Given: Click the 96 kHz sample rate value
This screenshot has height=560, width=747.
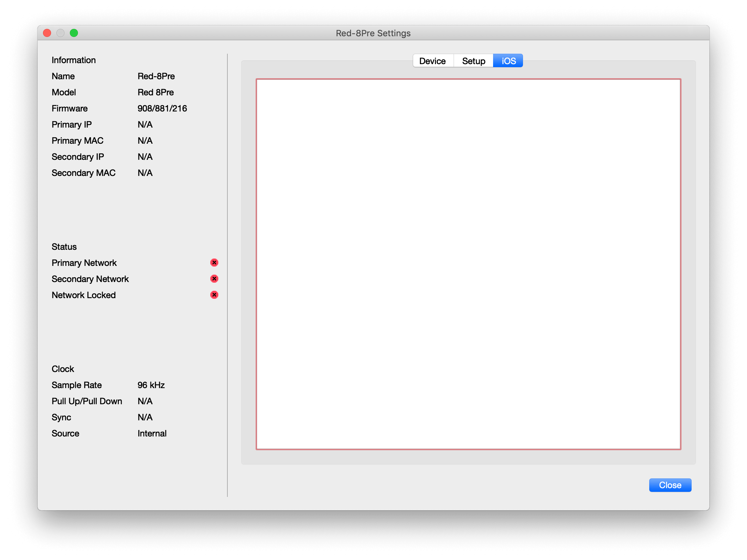Looking at the screenshot, I should 151,385.
